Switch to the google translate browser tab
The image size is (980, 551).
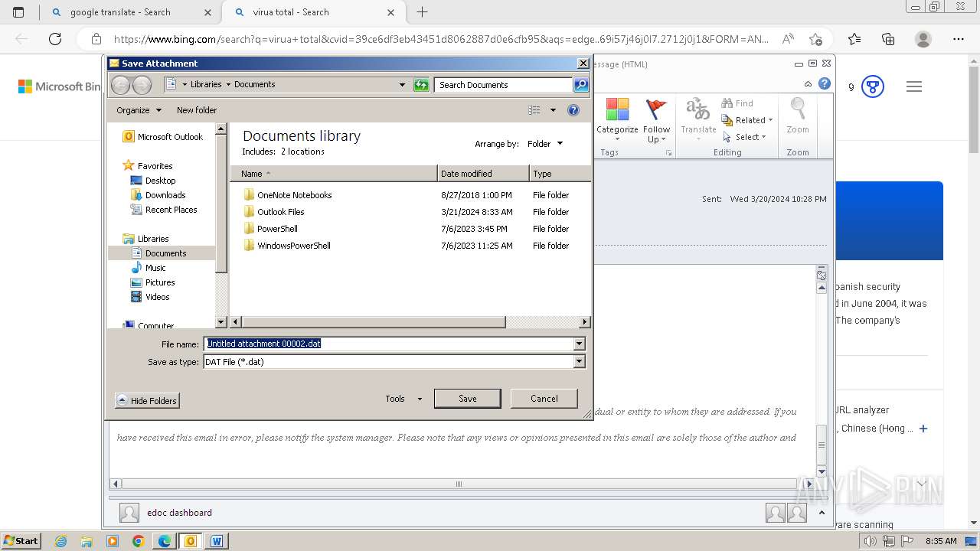click(129, 12)
